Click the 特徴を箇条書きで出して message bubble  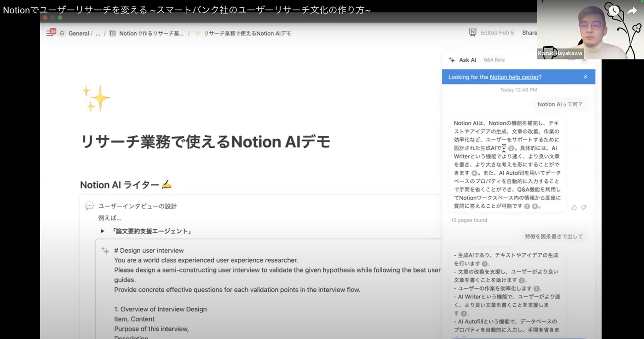point(554,236)
